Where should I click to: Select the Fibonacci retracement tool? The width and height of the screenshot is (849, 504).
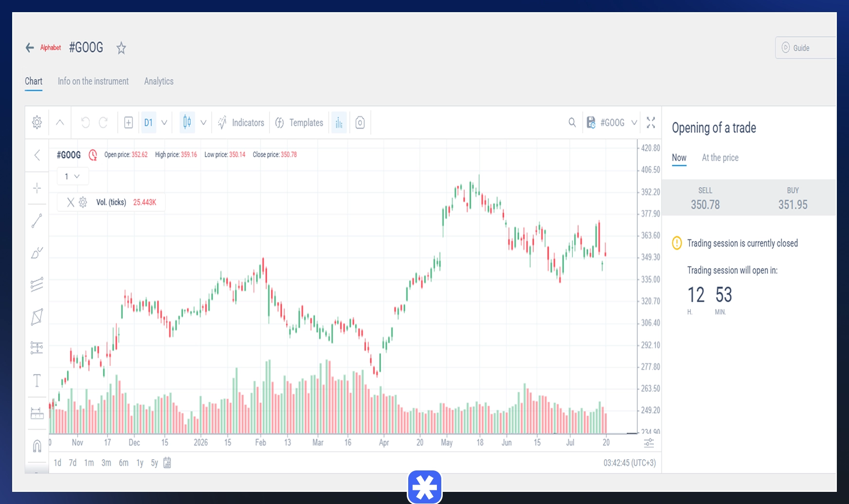(37, 347)
